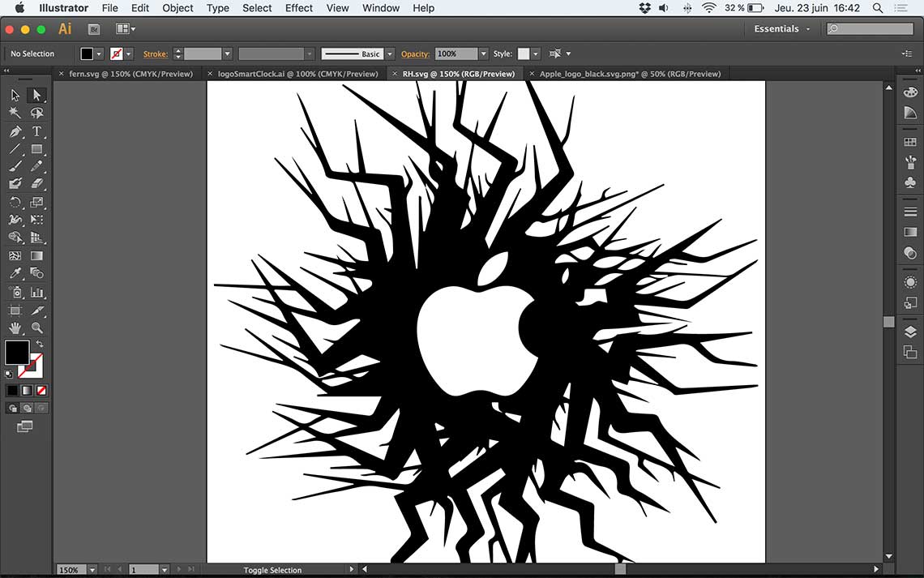Select the Eraser tool

tap(36, 184)
